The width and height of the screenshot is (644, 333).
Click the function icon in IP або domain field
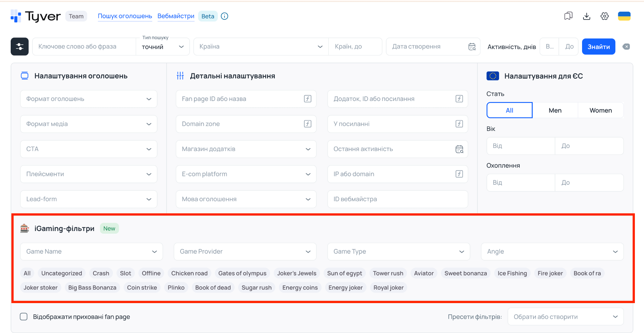click(x=459, y=174)
